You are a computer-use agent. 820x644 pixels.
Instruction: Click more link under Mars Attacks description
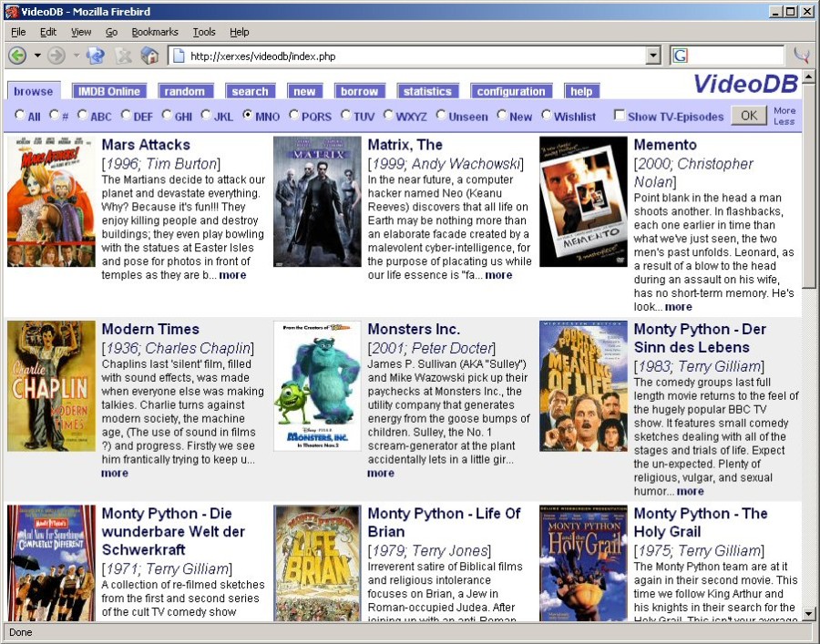click(232, 275)
